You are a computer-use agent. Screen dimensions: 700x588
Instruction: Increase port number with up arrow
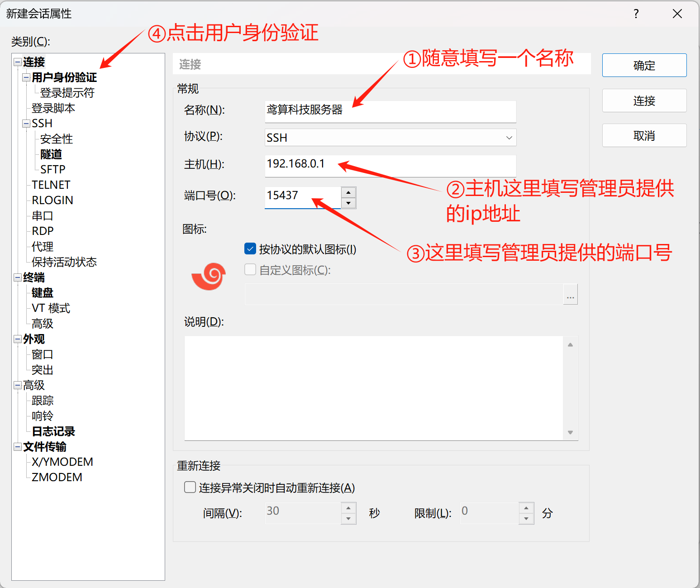[348, 192]
